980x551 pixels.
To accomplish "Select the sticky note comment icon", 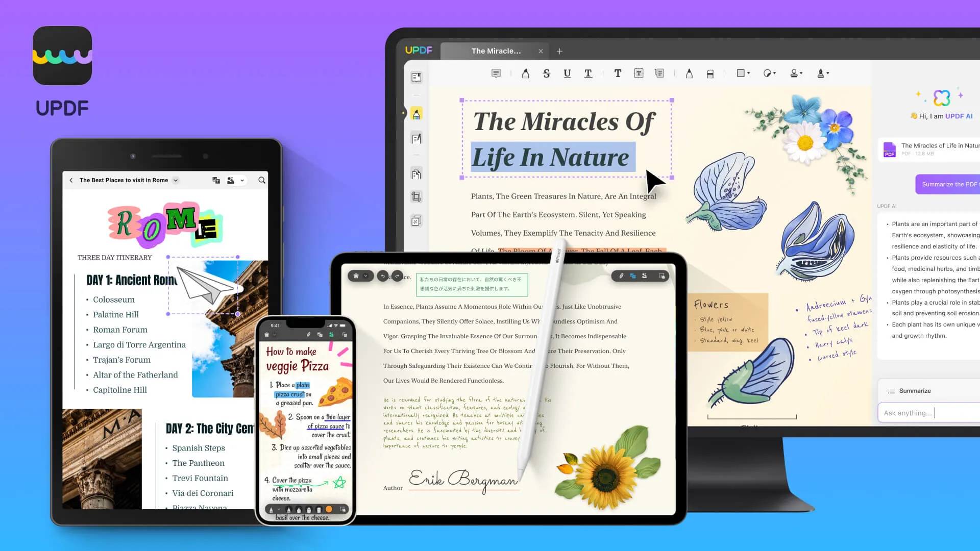I will 497,73.
